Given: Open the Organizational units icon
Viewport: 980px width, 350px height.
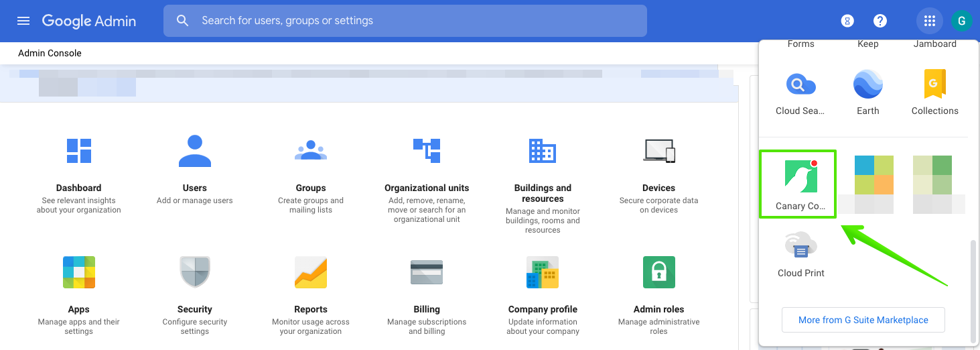Looking at the screenshot, I should pos(427,150).
